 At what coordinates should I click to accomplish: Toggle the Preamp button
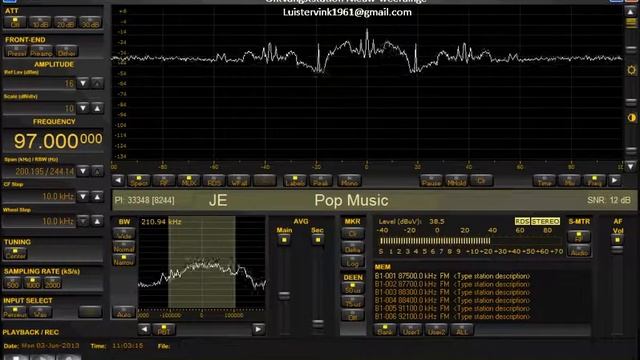tap(41, 51)
